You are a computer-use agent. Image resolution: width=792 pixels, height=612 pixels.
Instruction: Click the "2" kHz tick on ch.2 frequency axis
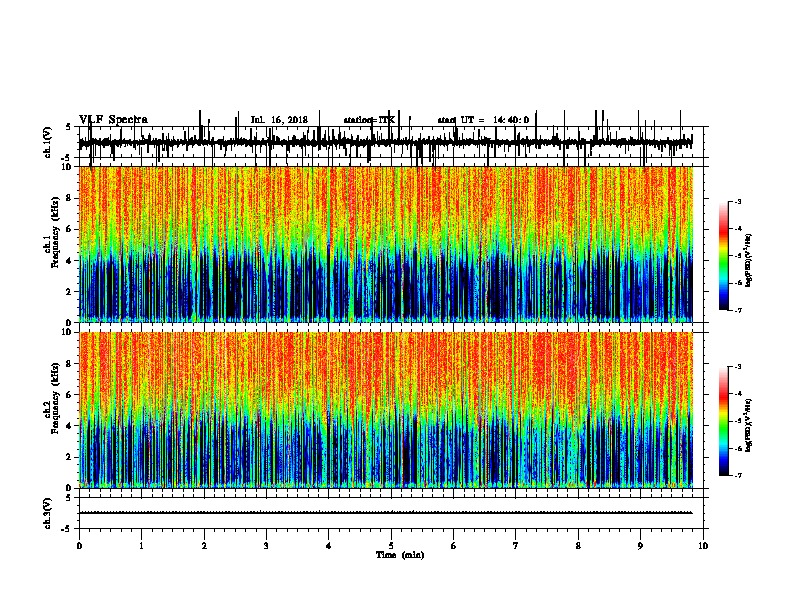click(x=69, y=457)
